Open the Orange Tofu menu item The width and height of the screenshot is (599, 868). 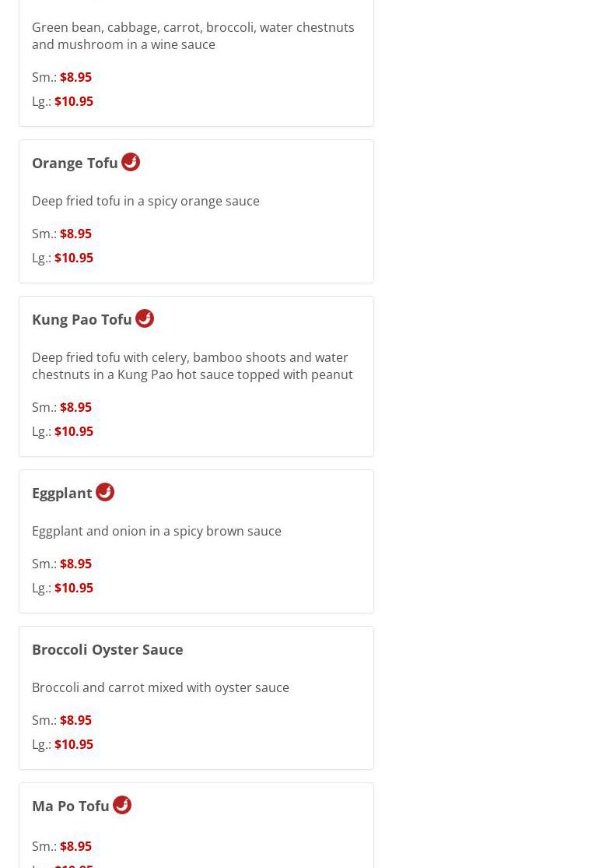pos(75,163)
